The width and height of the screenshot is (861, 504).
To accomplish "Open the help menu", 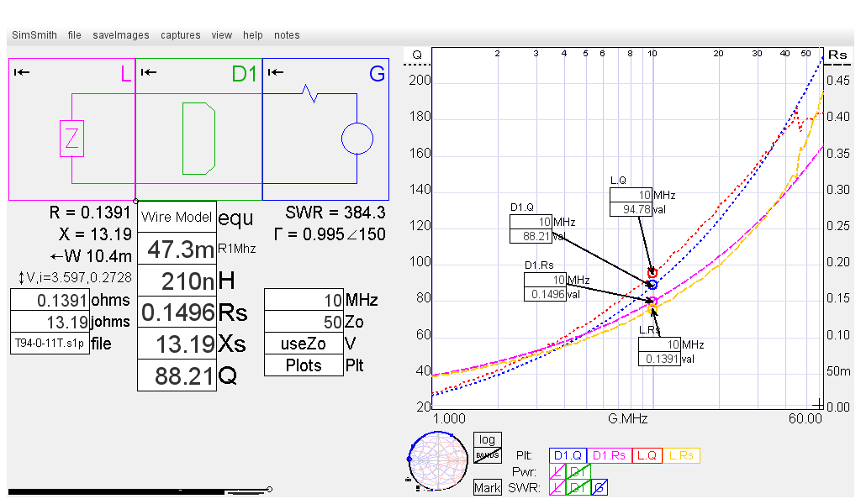I will (252, 35).
